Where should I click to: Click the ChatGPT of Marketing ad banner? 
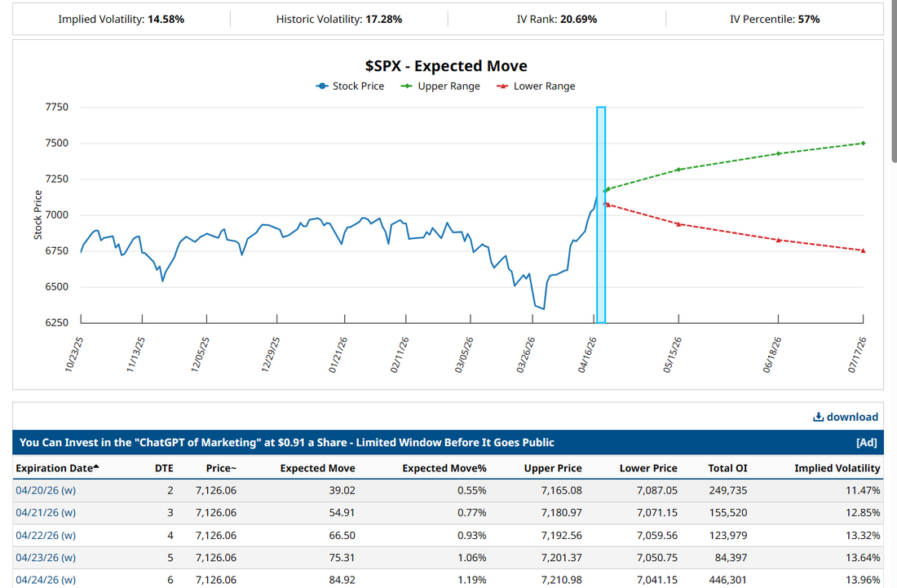[287, 442]
